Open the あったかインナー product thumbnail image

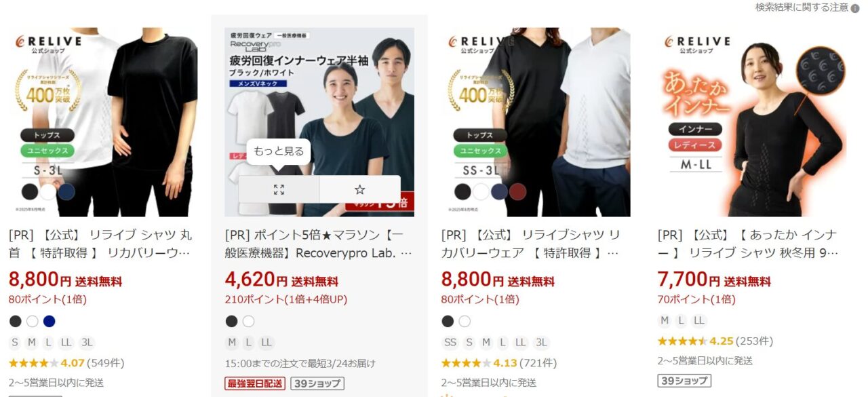click(752, 122)
